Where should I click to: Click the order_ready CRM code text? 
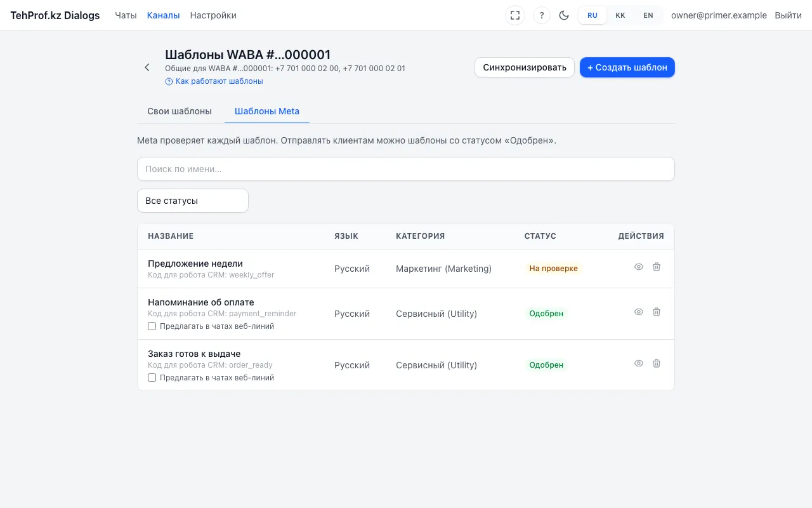point(251,365)
